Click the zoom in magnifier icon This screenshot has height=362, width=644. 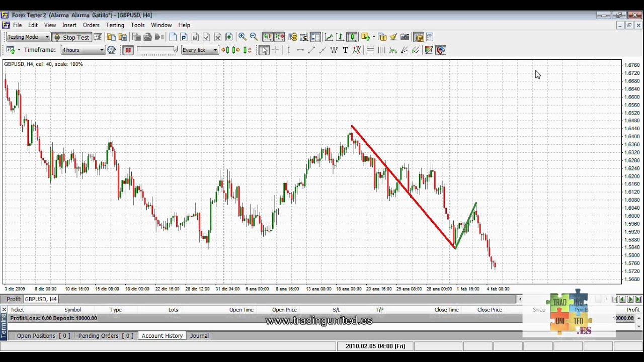tap(243, 37)
